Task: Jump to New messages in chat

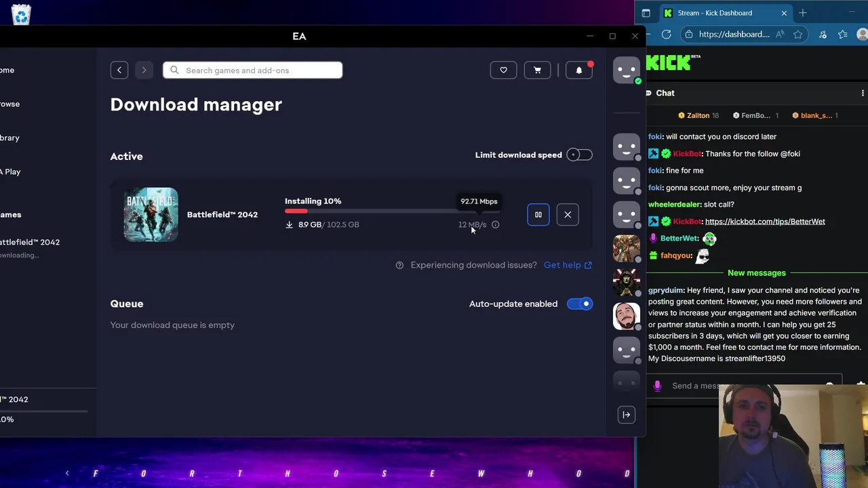Action: coord(757,273)
